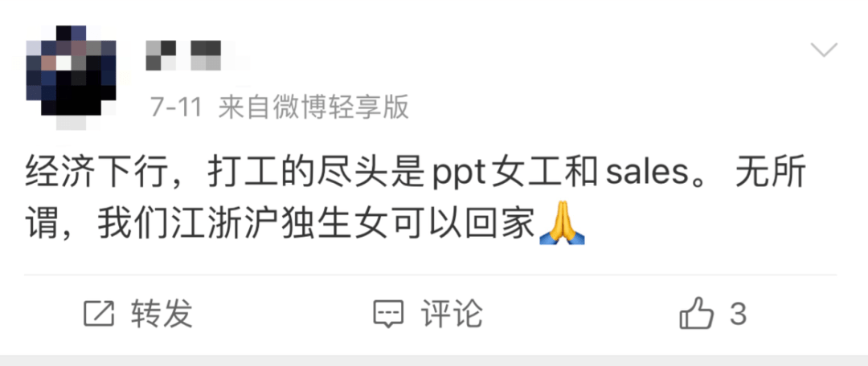Tap the 来自微博轻享版 source link
The height and width of the screenshot is (366, 868).
[x=313, y=108]
